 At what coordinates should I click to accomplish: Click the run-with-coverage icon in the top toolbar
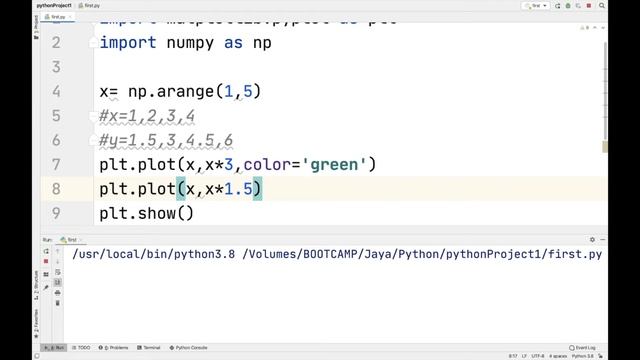[578, 6]
